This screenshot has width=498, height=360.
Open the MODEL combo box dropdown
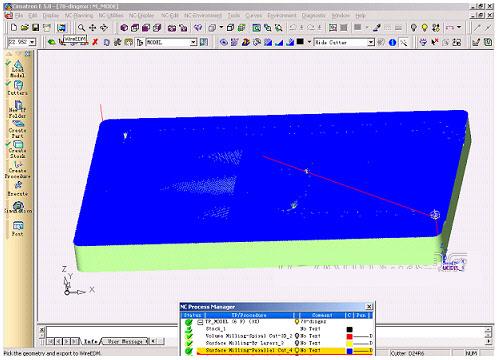[x=194, y=42]
